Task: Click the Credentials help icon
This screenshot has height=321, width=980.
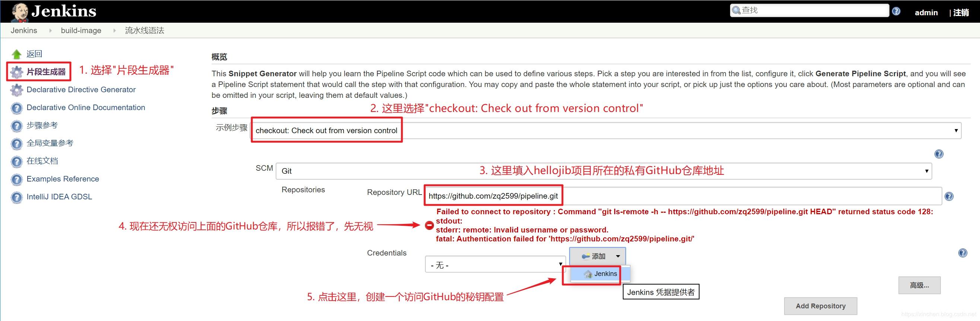Action: [x=962, y=253]
